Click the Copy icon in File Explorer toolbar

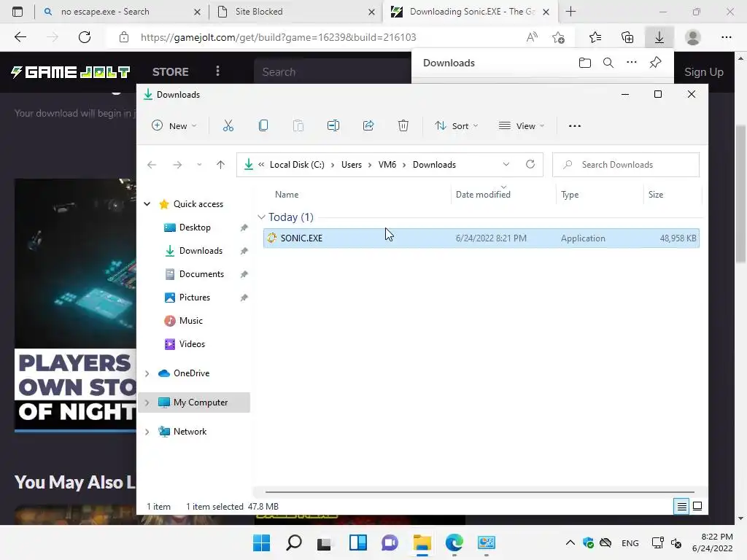(263, 125)
